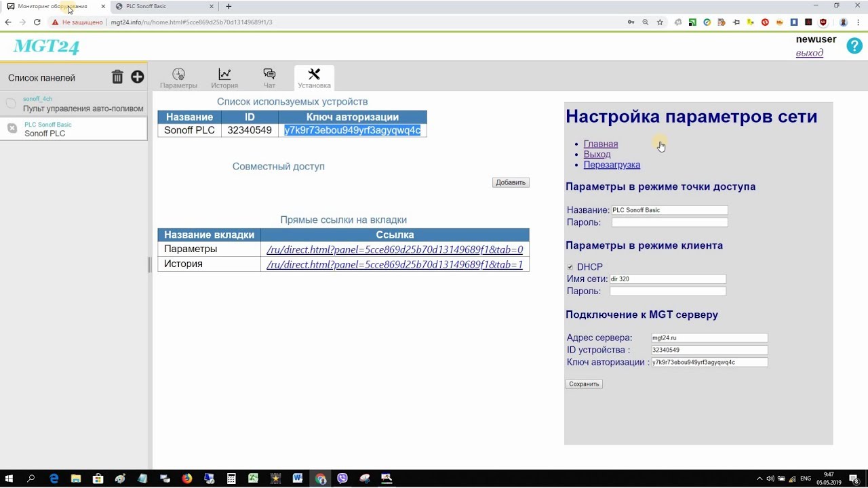Click the Chrome profile avatar

tap(842, 22)
